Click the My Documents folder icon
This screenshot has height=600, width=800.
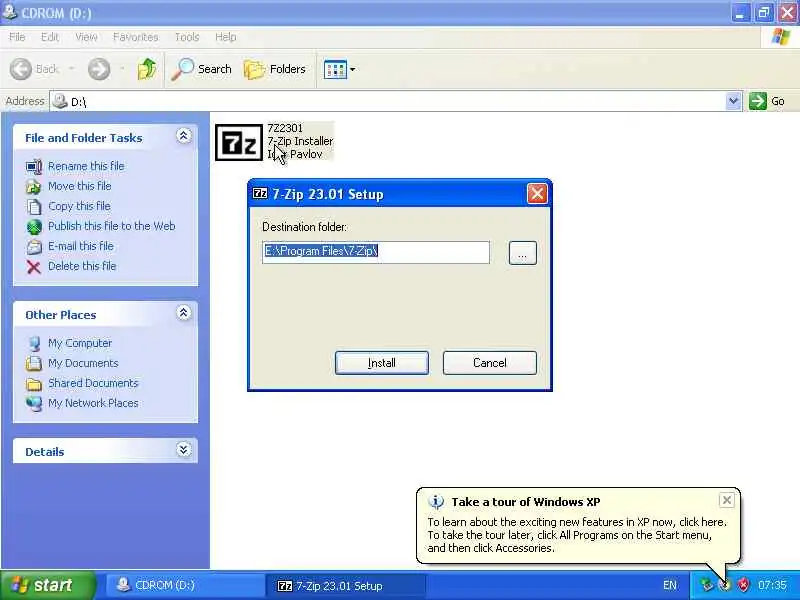coord(34,364)
